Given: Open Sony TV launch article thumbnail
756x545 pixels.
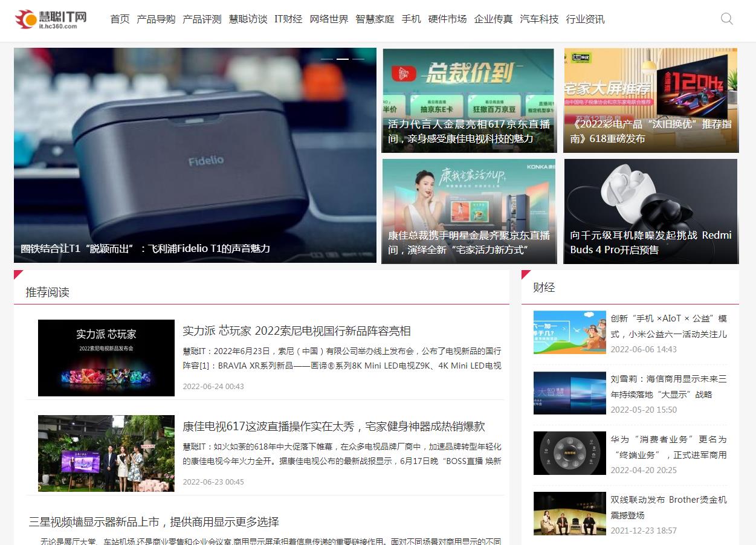Looking at the screenshot, I should point(106,358).
